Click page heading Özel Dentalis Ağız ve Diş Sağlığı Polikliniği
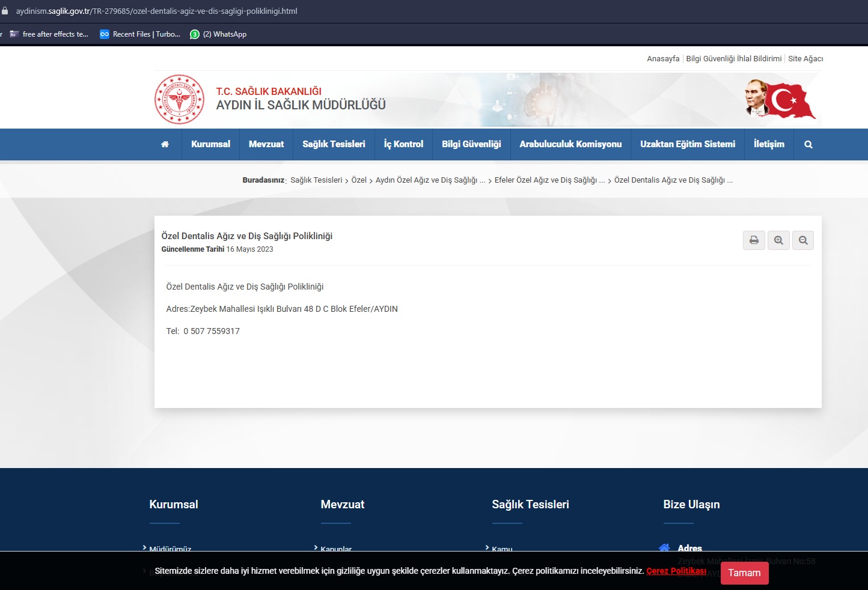Viewport: 868px width, 590px height. coord(247,236)
